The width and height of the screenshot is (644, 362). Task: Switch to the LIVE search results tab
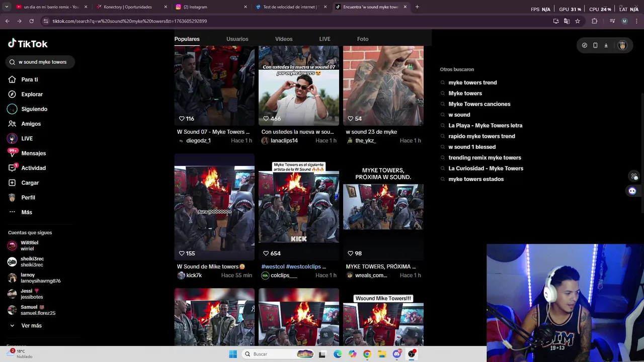(325, 39)
